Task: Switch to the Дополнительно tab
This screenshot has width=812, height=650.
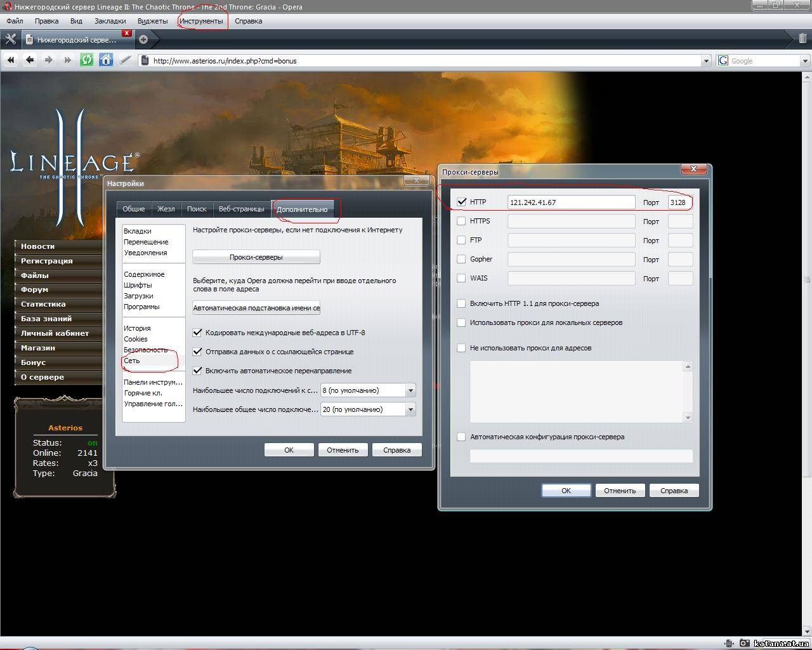Action: (302, 209)
